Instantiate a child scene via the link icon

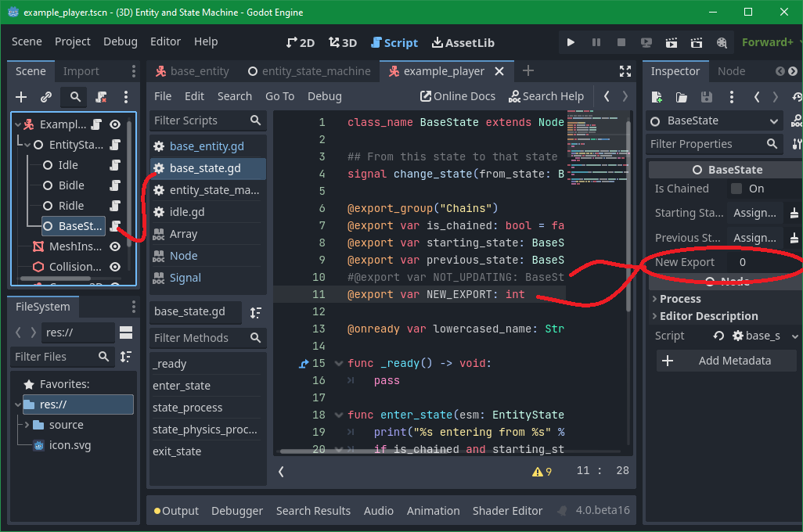click(x=45, y=97)
